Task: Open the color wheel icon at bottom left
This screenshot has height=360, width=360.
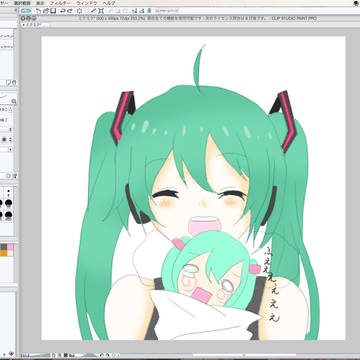Action: coord(11,354)
